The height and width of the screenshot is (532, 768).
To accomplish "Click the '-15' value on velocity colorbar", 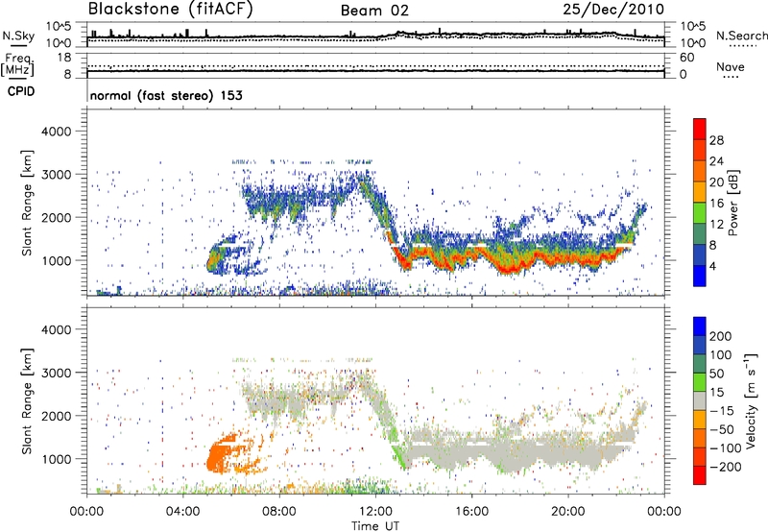I will (x=722, y=410).
